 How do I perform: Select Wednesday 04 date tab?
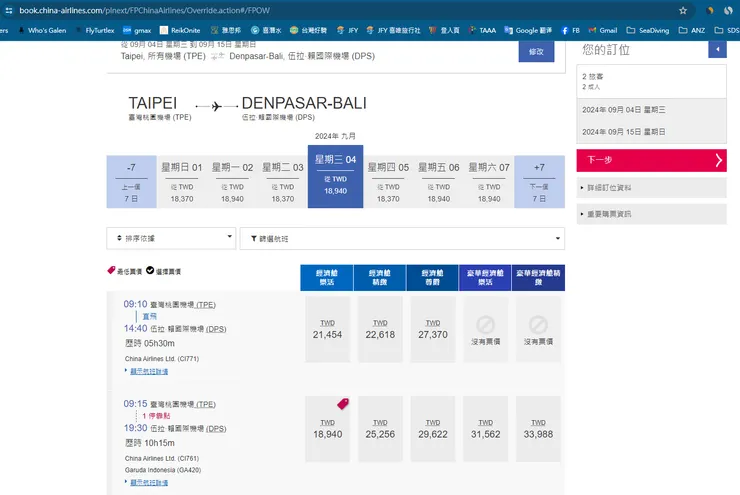(336, 176)
